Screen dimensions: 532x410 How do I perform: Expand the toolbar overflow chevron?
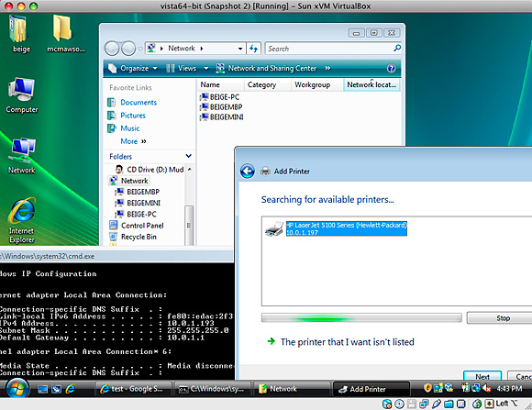tap(327, 68)
